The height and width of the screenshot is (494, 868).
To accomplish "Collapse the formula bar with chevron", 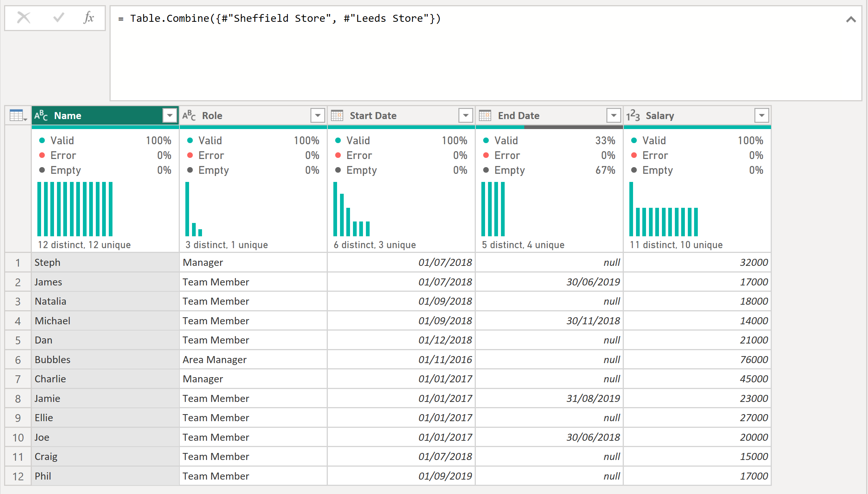I will (851, 19).
